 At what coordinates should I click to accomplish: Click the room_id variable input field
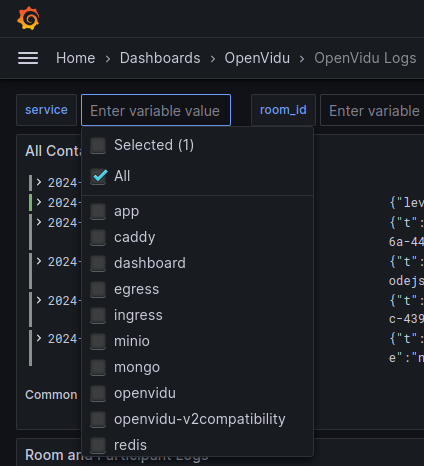372,110
